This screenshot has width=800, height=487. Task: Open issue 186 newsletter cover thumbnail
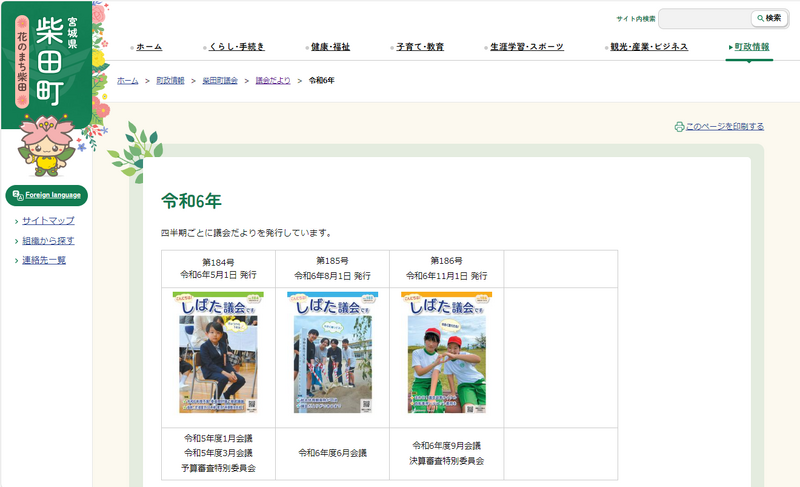[x=446, y=353]
